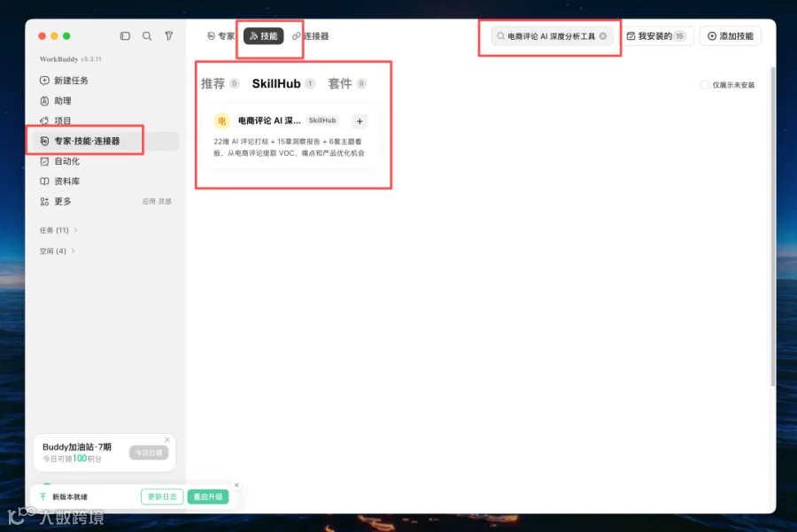797x532 pixels.
Task: Click the 电 skill avatar icon
Action: coord(221,120)
